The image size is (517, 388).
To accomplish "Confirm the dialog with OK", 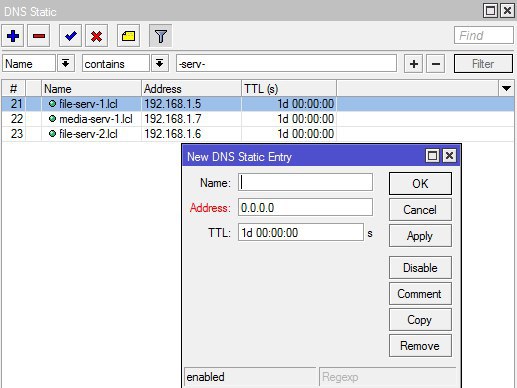I will coord(420,183).
